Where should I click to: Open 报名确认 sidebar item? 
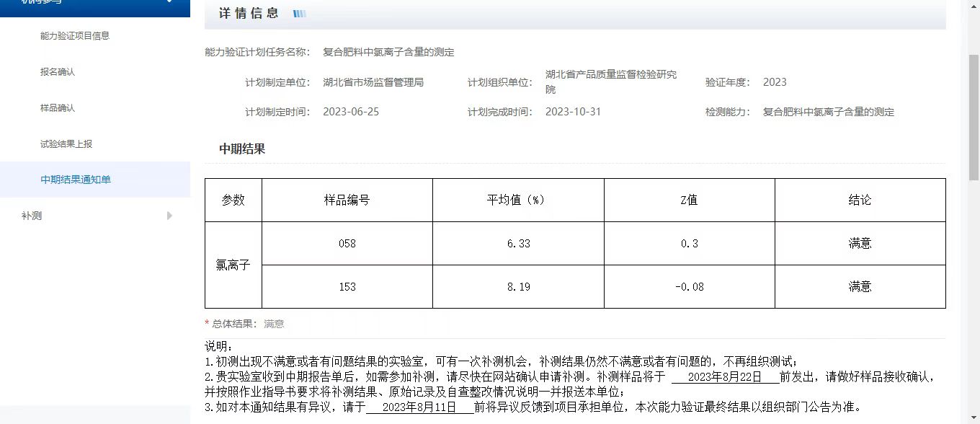58,71
